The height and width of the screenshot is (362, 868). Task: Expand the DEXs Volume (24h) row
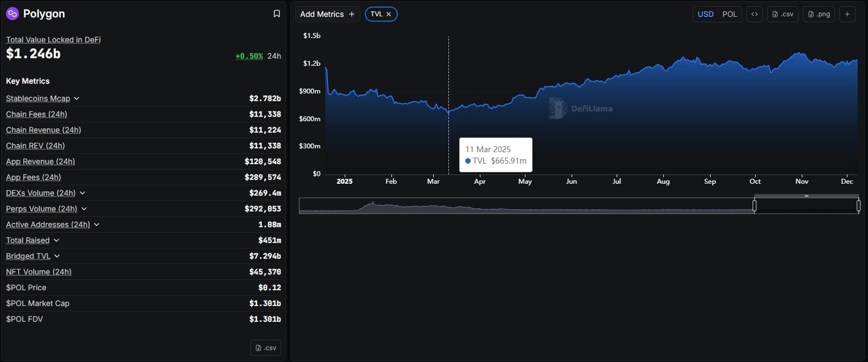pos(83,193)
